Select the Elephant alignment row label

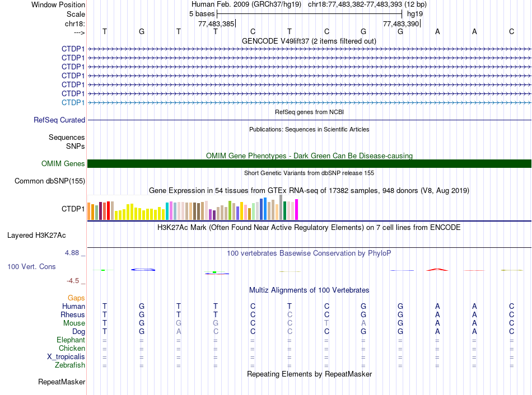[x=71, y=340]
